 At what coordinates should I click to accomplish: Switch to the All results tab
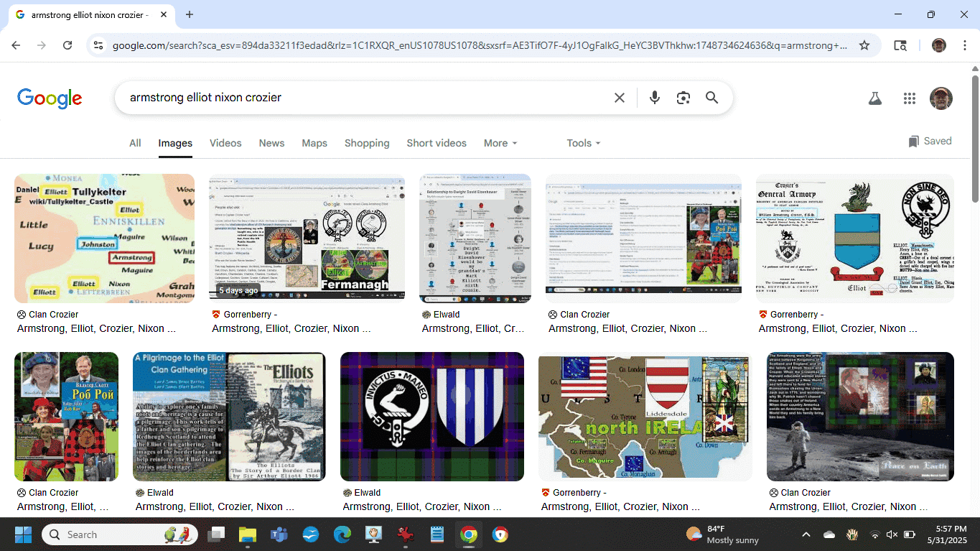[x=135, y=143]
